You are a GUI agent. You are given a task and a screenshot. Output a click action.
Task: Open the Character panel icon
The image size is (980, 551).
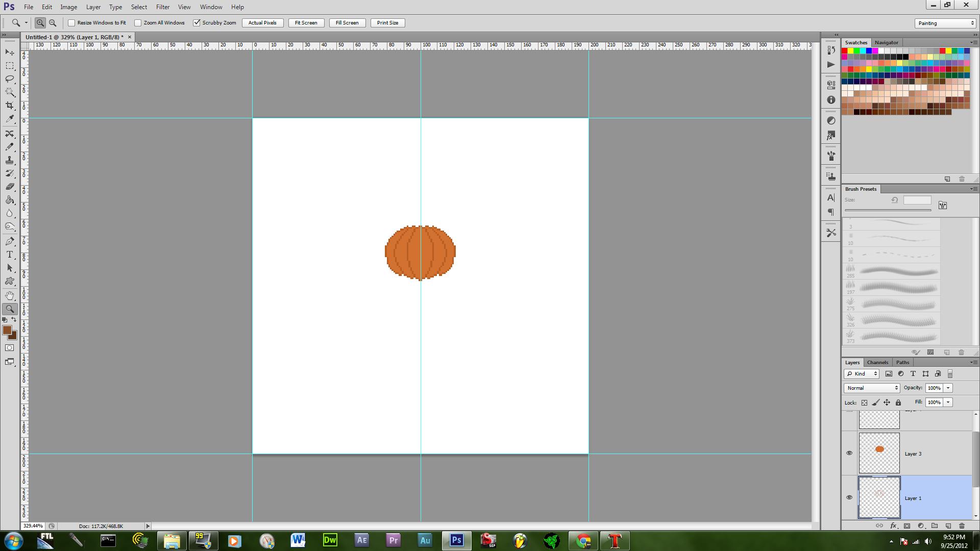coord(831,197)
